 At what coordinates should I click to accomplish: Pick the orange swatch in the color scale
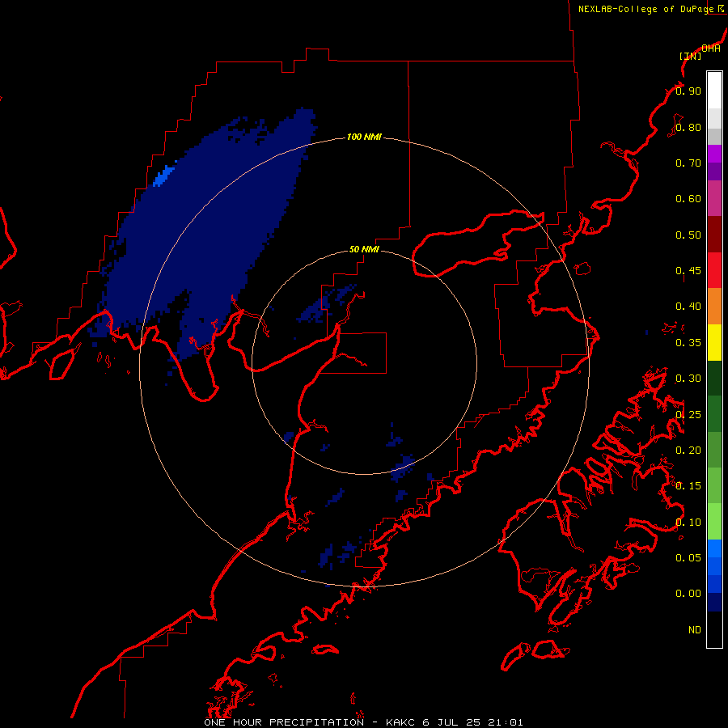[714, 307]
